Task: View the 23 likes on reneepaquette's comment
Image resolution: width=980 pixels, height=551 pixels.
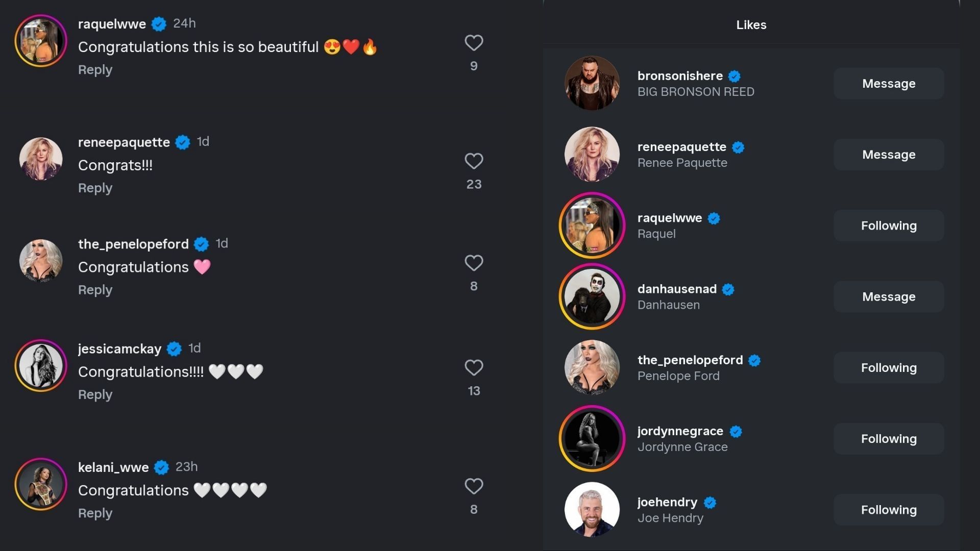Action: pos(474,184)
